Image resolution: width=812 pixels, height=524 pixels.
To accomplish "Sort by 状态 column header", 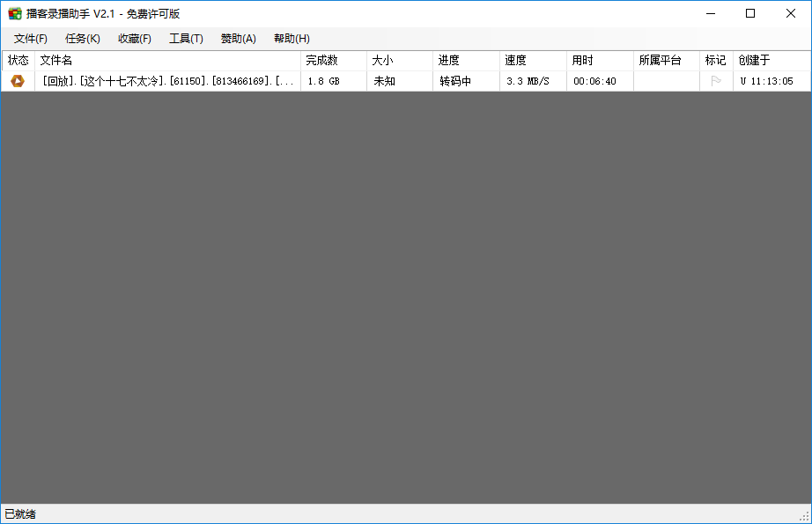I will [18, 61].
